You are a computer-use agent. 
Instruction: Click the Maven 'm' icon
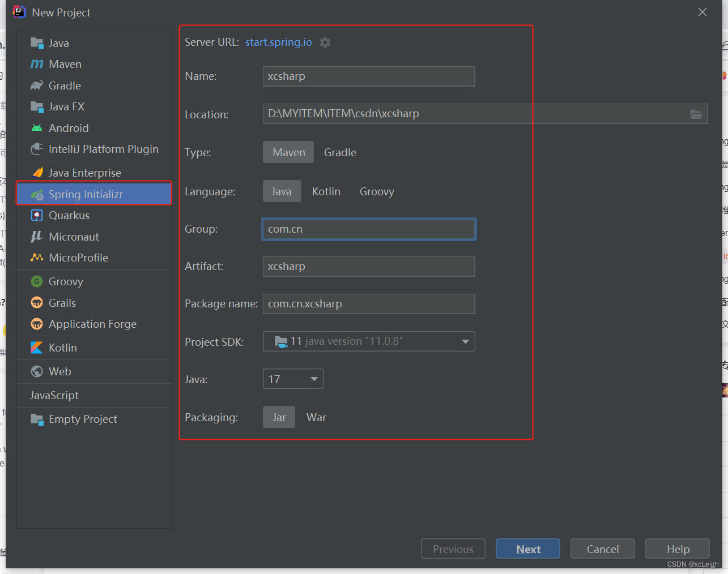pyautogui.click(x=37, y=64)
